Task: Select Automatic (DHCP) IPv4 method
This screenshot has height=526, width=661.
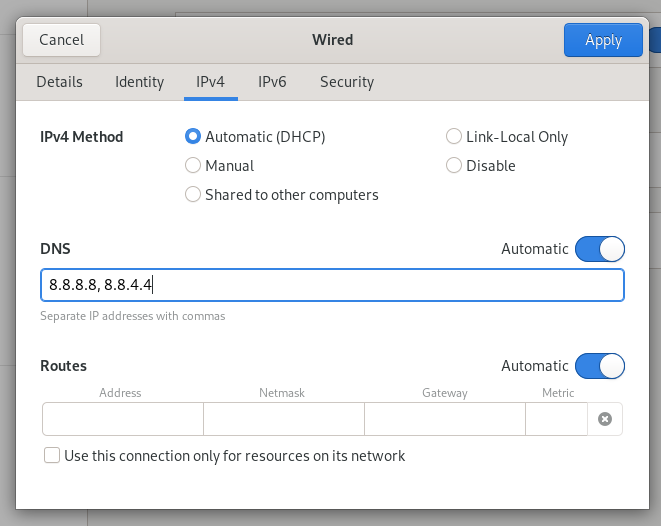Action: coord(255,137)
